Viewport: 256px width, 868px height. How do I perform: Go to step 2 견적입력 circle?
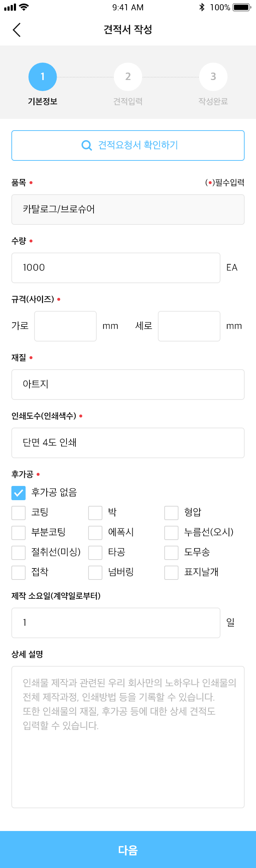(128, 77)
